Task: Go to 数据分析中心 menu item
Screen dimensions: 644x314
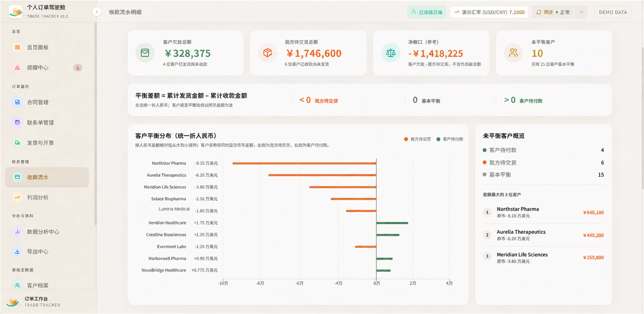Action: coord(47,232)
